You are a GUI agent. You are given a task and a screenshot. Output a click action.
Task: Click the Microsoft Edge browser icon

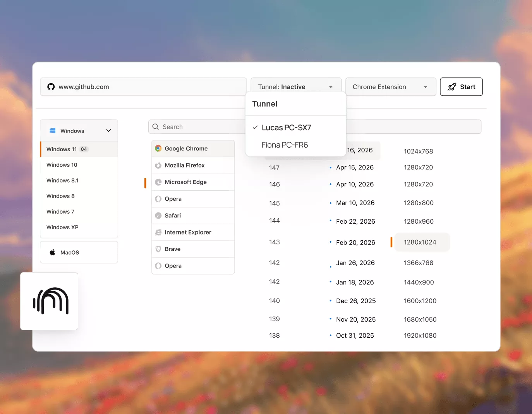158,182
